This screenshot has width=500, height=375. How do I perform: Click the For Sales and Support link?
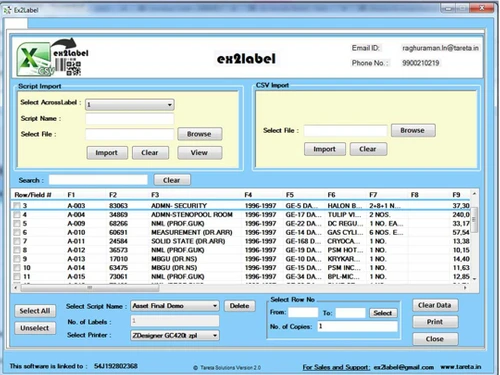(336, 367)
